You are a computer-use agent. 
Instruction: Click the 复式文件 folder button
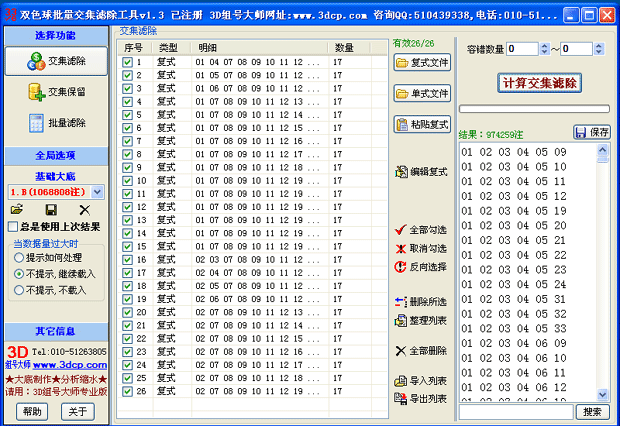422,62
